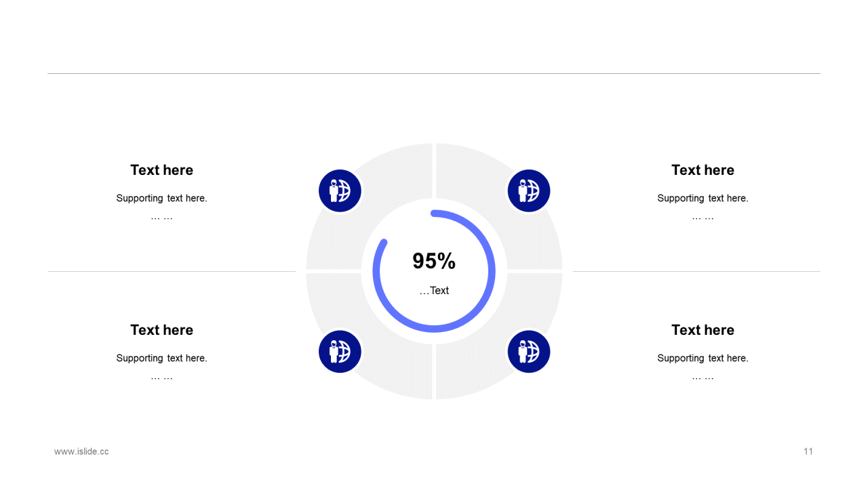Click the upper-left person and globe icon

pos(340,190)
